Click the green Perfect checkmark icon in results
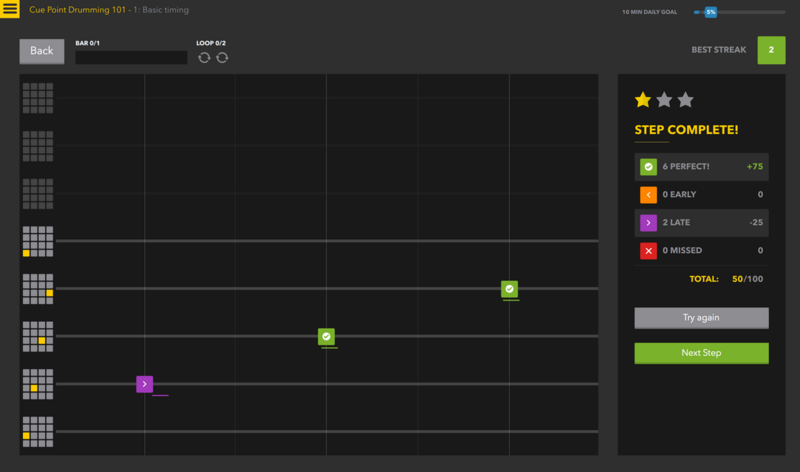 pos(648,167)
